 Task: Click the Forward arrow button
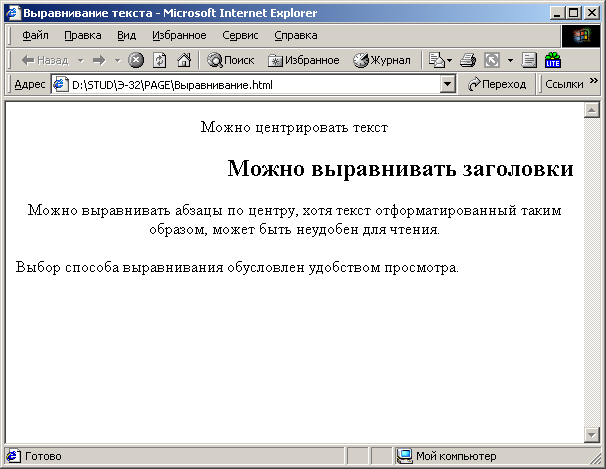click(x=99, y=60)
